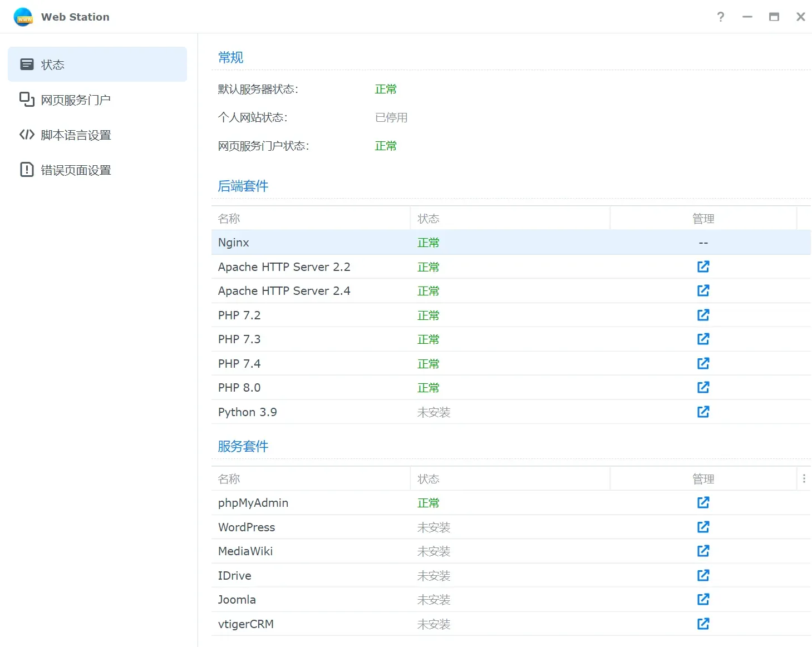The height and width of the screenshot is (647, 812).
Task: Open manage link for Joomla
Action: [x=703, y=599]
